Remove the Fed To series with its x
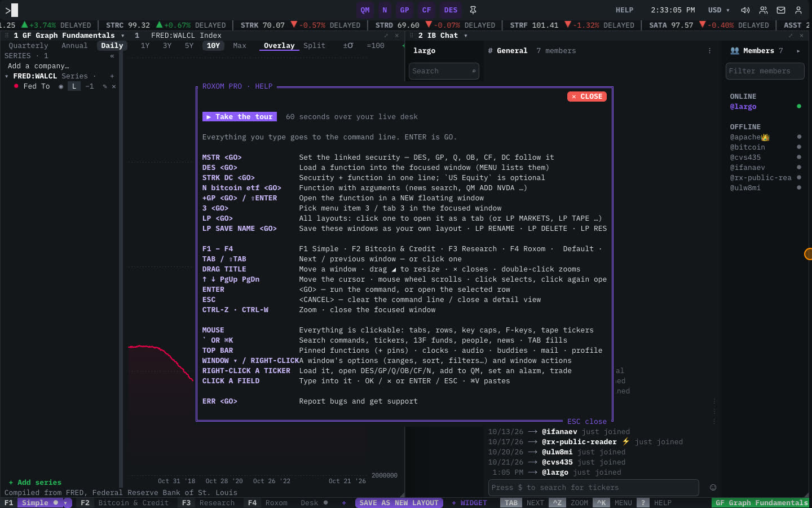The height and width of the screenshot is (508, 812). pos(114,86)
